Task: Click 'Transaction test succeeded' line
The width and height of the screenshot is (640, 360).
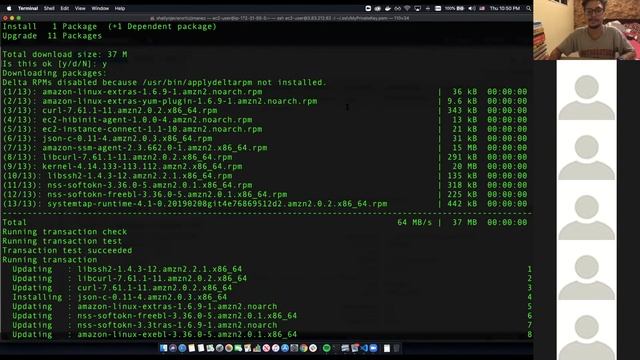Action: [x=67, y=251]
